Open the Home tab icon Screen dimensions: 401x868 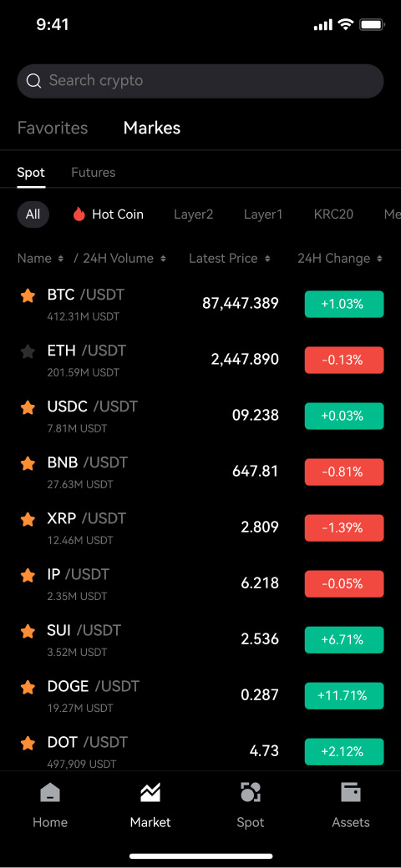coord(50,793)
